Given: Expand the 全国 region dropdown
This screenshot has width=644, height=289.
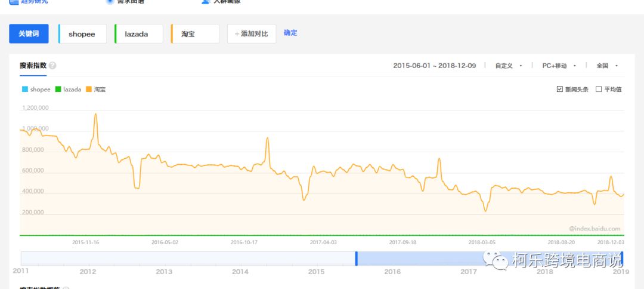Looking at the screenshot, I should click(607, 66).
